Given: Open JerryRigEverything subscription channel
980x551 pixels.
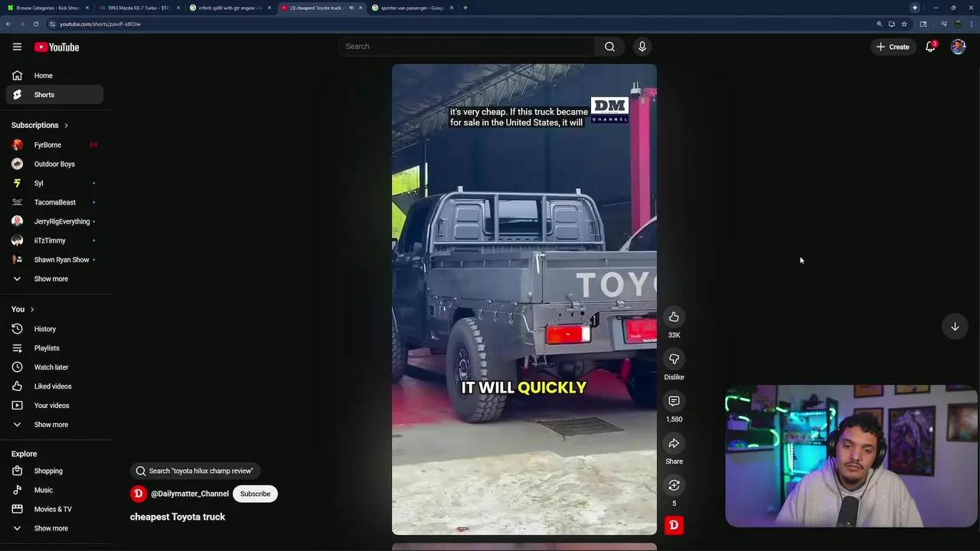Looking at the screenshot, I should [x=54, y=221].
